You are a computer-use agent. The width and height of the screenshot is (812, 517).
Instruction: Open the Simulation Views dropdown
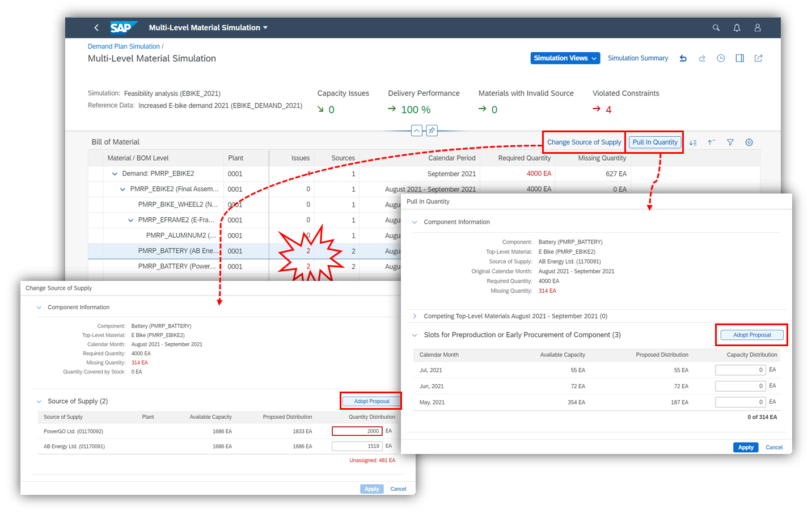coord(565,58)
